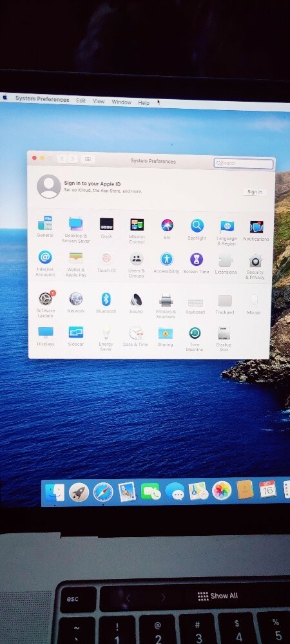The height and width of the screenshot is (644, 290).
Task: Open Calendar from the Dock
Action: 268,489
